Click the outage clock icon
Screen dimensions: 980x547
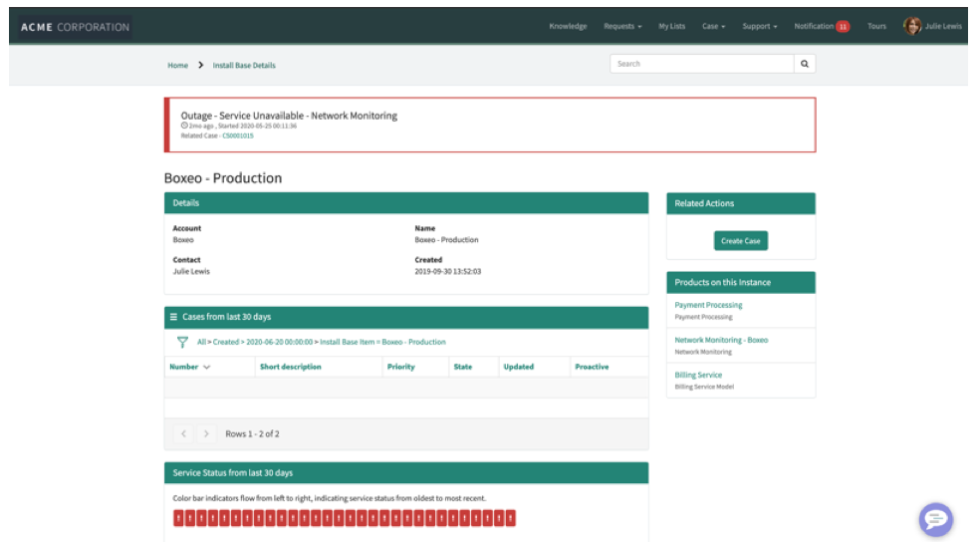184,126
